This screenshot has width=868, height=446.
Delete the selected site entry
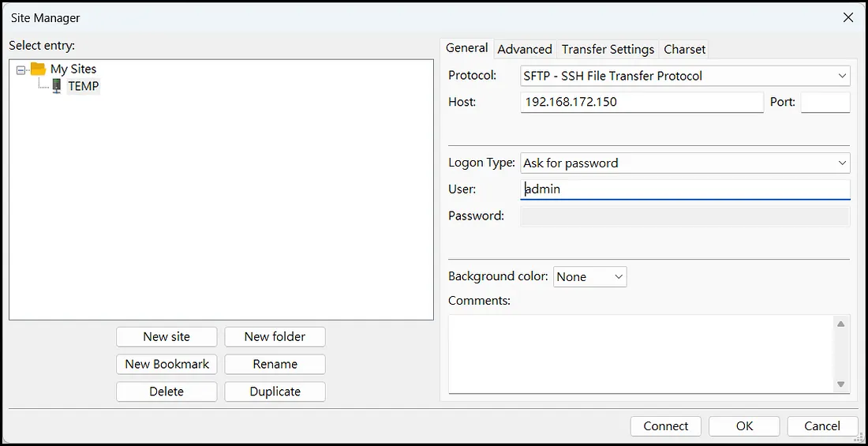(x=166, y=392)
